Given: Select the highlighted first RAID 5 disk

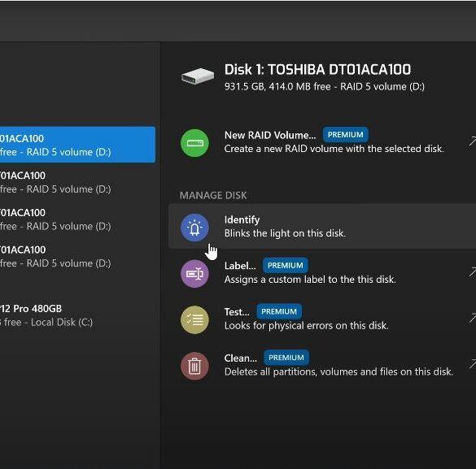Looking at the screenshot, I should [78, 145].
